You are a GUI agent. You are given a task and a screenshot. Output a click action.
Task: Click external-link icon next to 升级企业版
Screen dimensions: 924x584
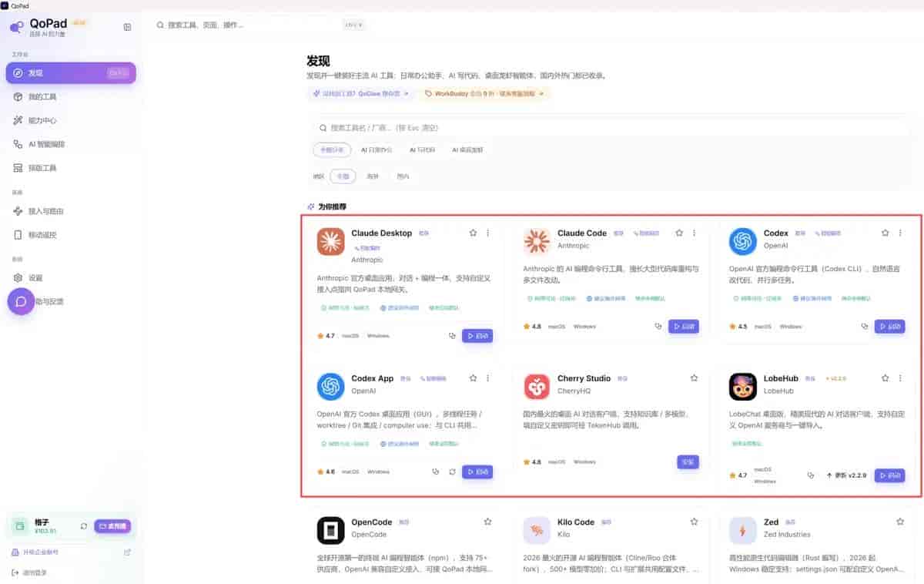(127, 552)
